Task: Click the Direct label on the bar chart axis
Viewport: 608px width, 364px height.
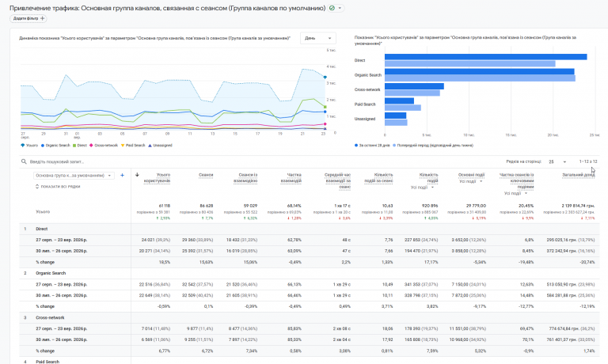Action: 359,60
